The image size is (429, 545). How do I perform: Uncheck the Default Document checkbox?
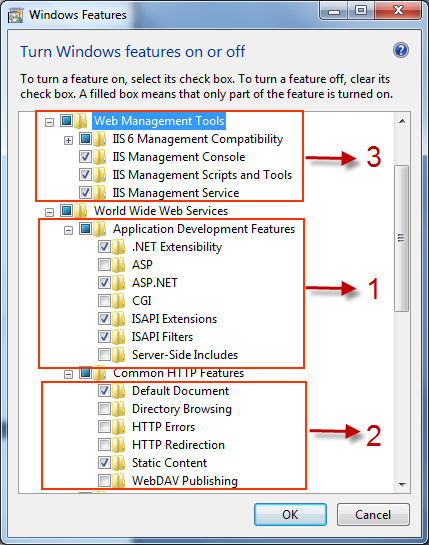click(104, 391)
